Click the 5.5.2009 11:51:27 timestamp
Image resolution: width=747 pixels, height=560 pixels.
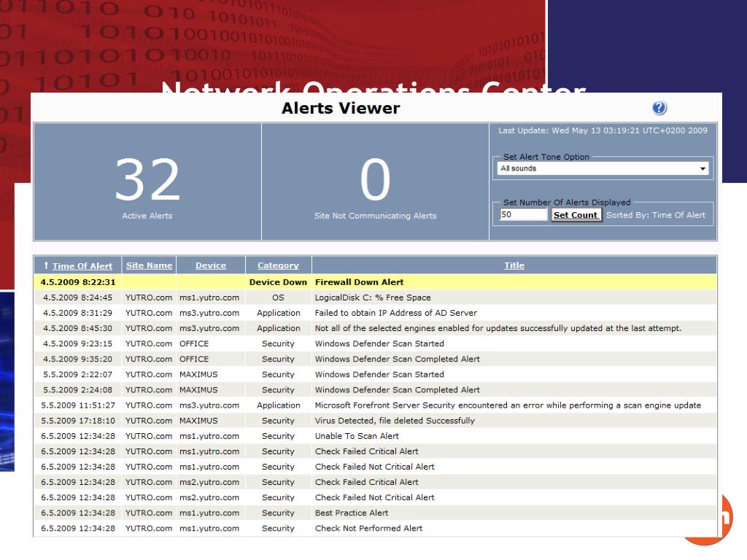[x=77, y=405]
